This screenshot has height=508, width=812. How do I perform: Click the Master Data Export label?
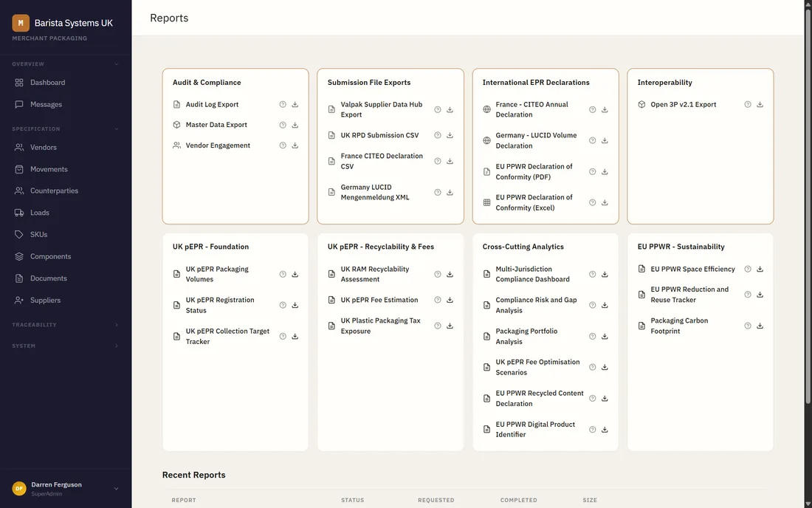[216, 125]
